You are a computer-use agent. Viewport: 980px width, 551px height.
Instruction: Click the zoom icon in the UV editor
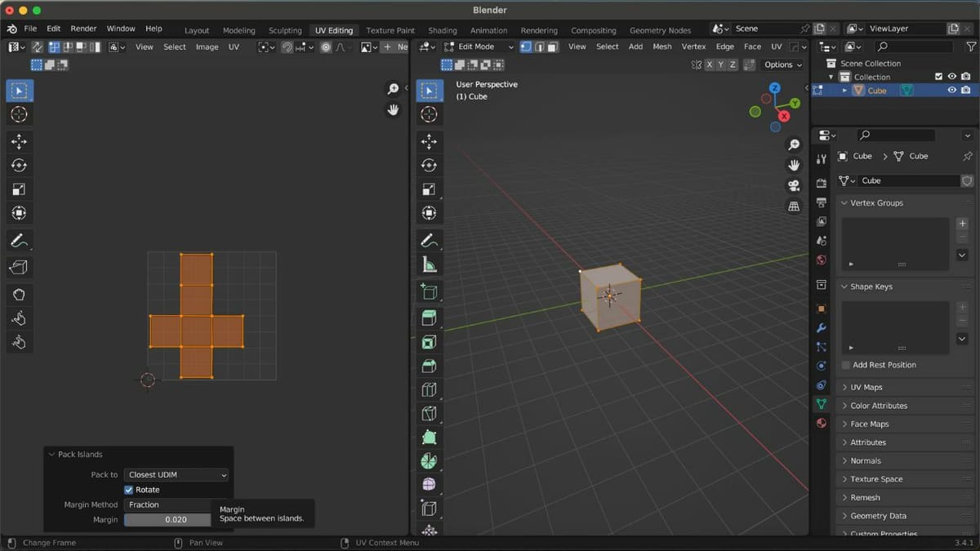click(393, 89)
